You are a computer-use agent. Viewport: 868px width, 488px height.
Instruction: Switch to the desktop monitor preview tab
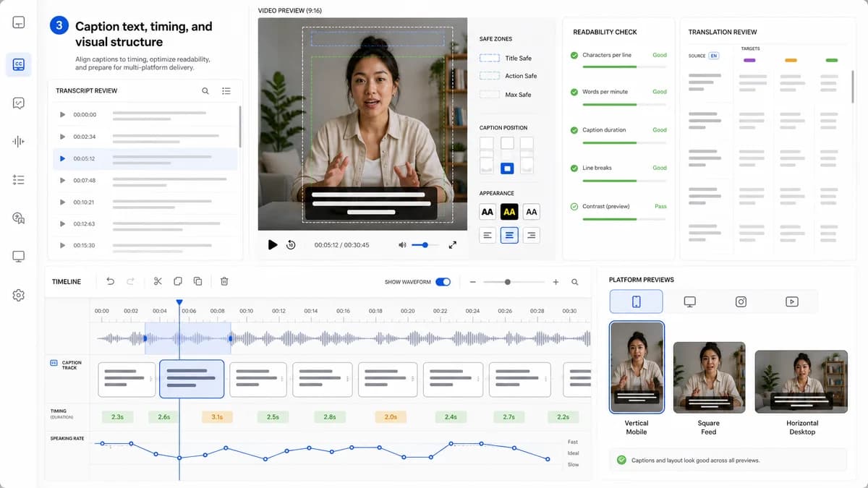click(690, 301)
